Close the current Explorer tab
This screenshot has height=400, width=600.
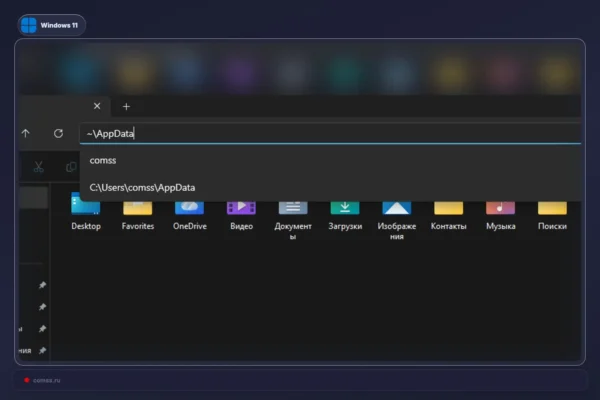[x=97, y=106]
